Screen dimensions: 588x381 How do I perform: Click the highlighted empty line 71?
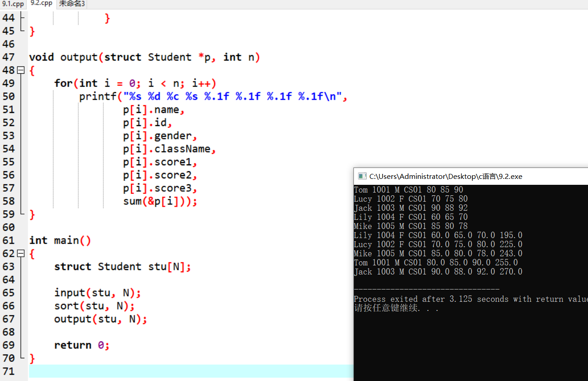coord(191,371)
